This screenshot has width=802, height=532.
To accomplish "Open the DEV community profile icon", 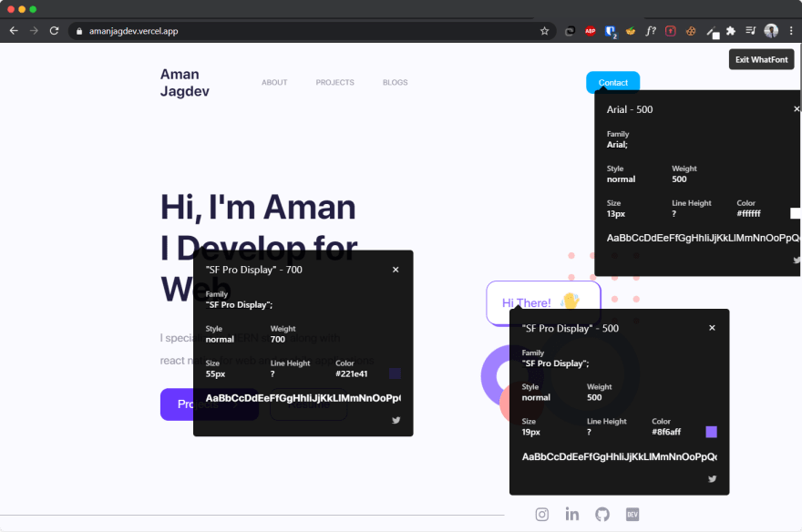I will pos(632,514).
